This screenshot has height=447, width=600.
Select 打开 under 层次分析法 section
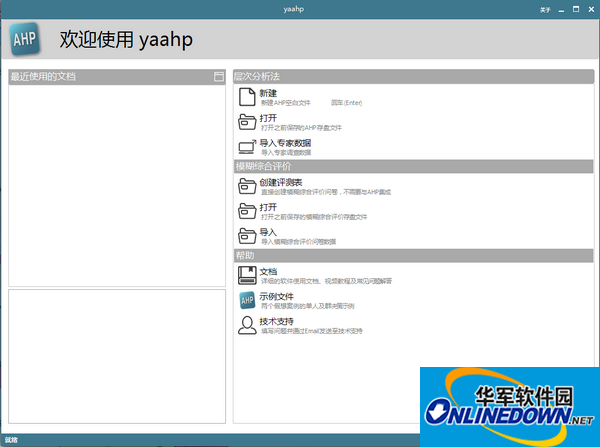(x=268, y=118)
